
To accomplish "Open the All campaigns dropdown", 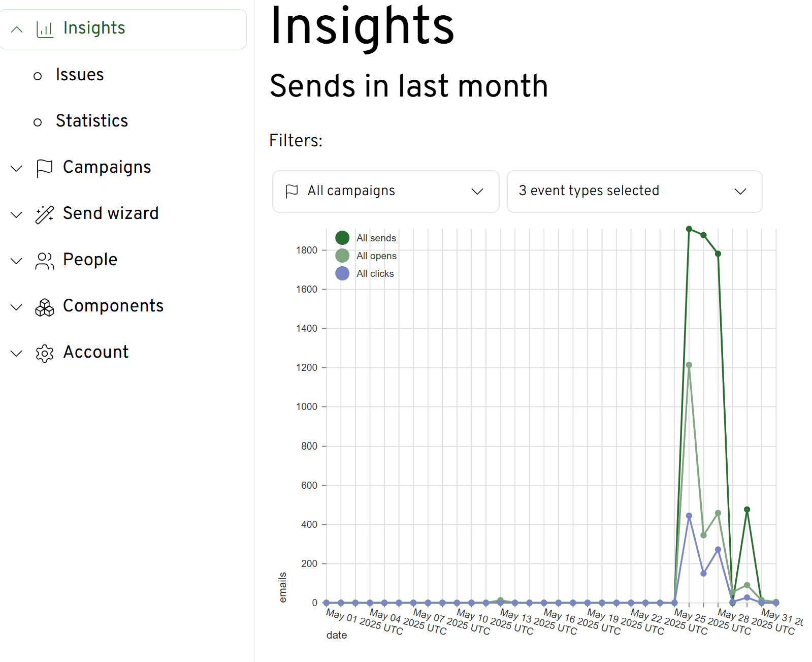I will tap(385, 191).
